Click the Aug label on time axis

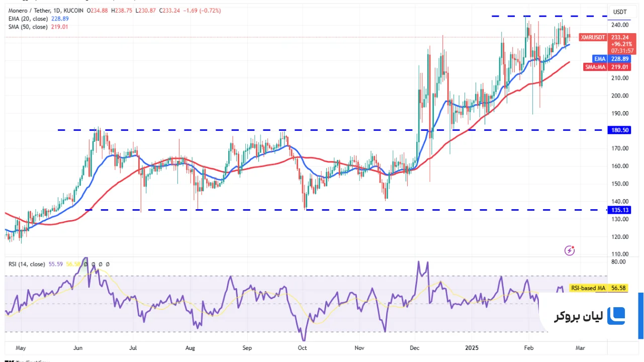point(190,348)
